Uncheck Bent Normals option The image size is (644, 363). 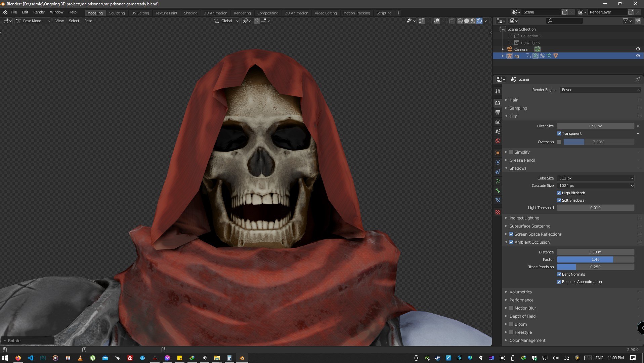click(x=559, y=274)
